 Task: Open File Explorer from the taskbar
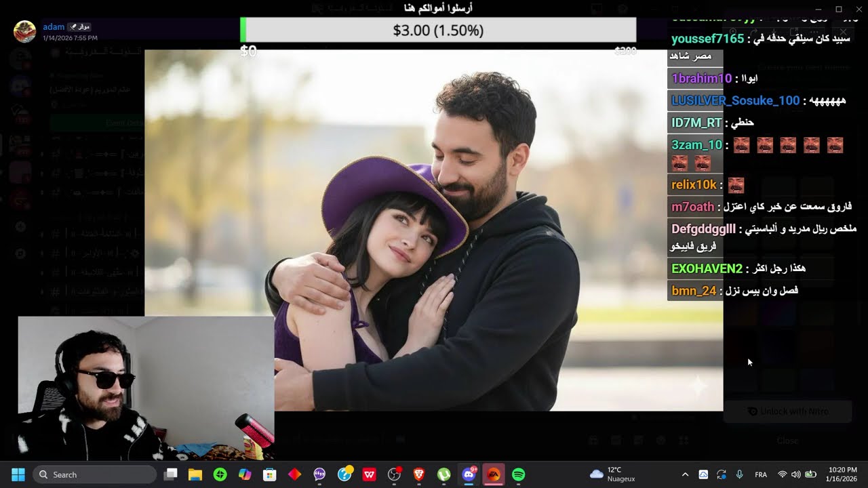pos(195,474)
